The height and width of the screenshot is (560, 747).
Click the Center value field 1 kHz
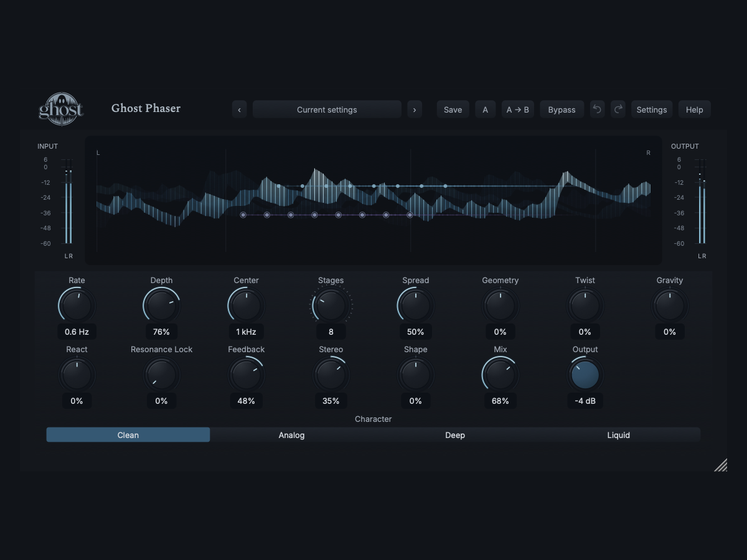[x=246, y=332]
